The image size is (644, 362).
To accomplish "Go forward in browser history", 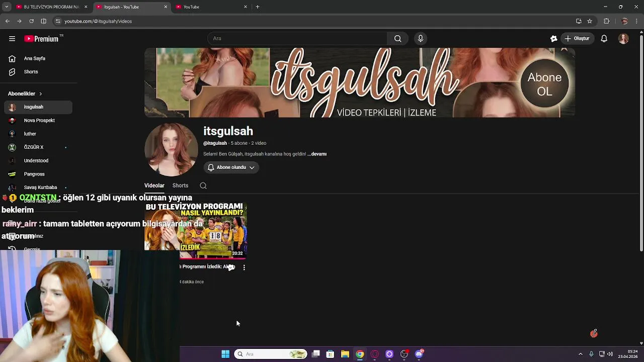I will 19,21.
